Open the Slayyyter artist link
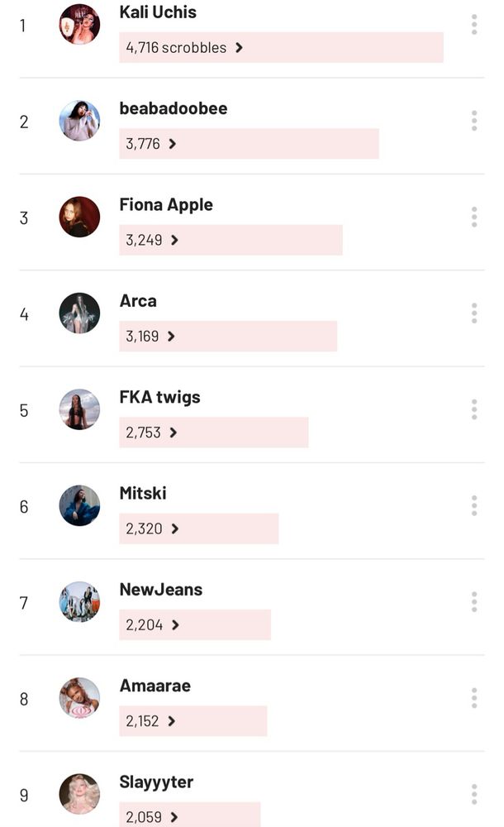The width and height of the screenshot is (504, 827). click(x=156, y=782)
